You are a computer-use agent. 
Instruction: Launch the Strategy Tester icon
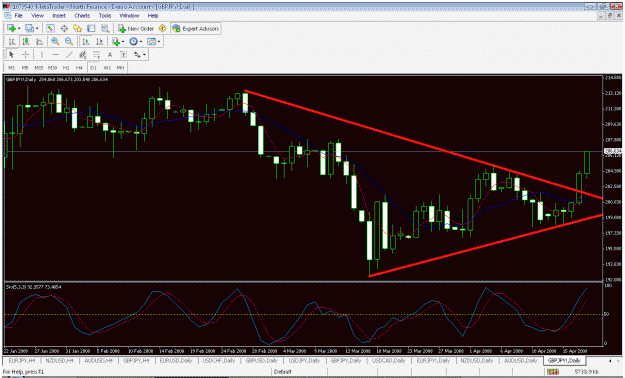tap(105, 28)
